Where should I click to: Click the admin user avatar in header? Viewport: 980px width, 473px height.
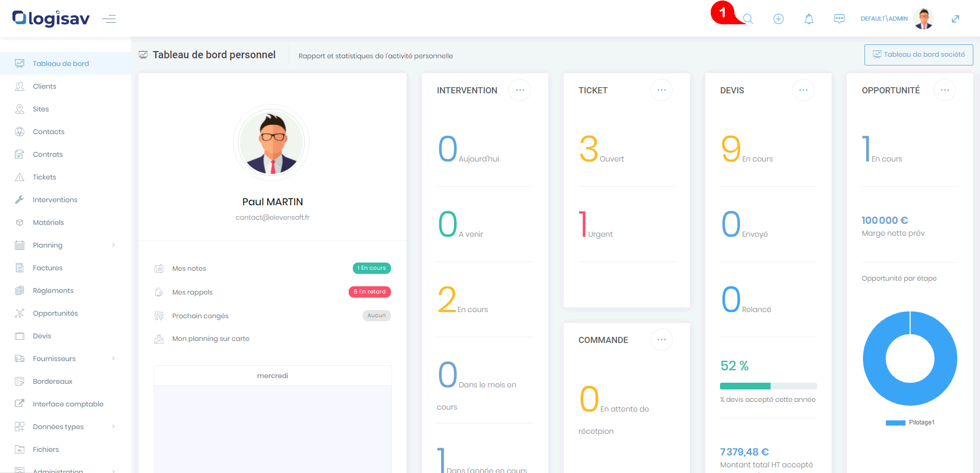[923, 19]
